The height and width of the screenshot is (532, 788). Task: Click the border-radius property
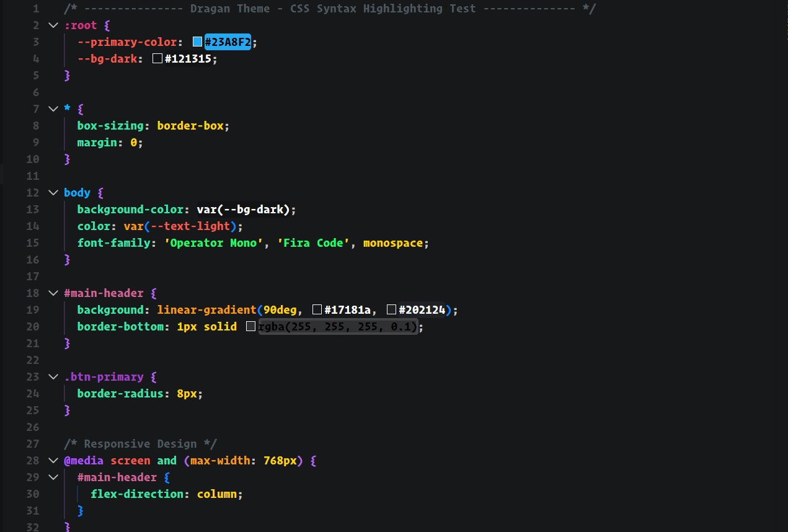pos(120,394)
